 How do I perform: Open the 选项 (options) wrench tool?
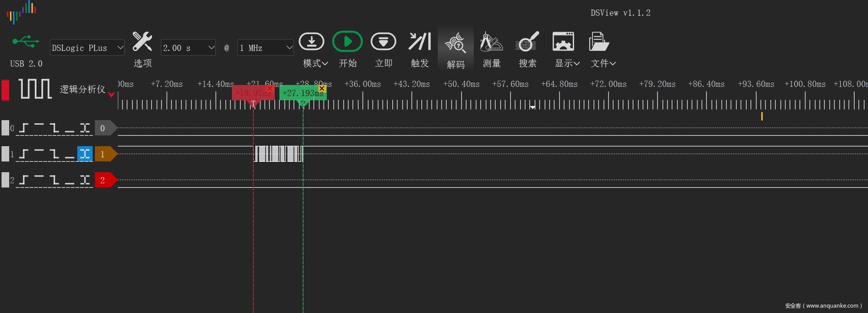tap(142, 42)
